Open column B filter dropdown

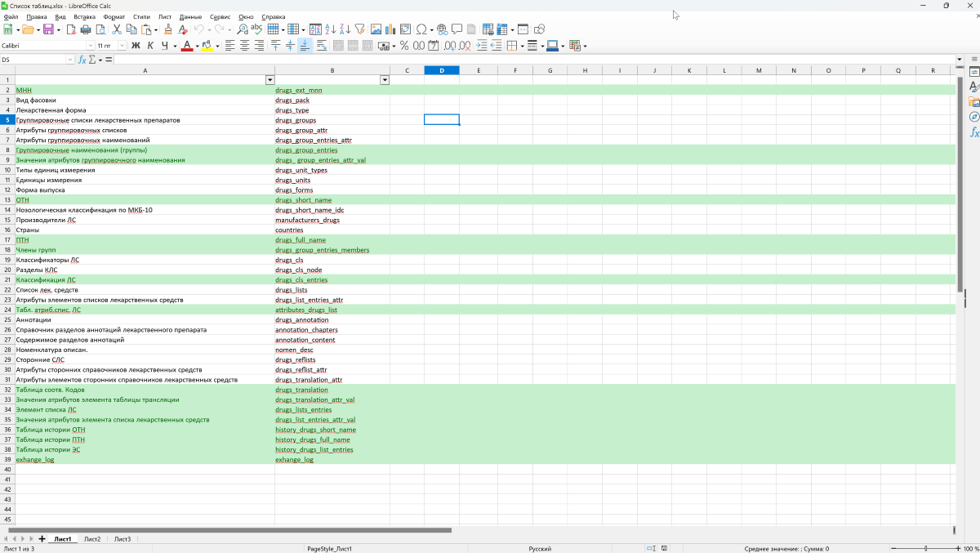[385, 80]
